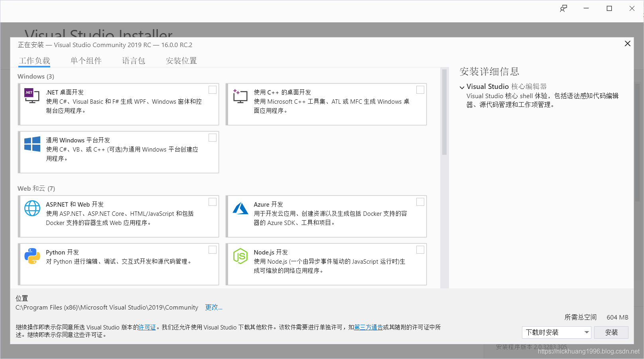The image size is (644, 359).
Task: Switch to the 单个组件 tab
Action: tap(86, 60)
